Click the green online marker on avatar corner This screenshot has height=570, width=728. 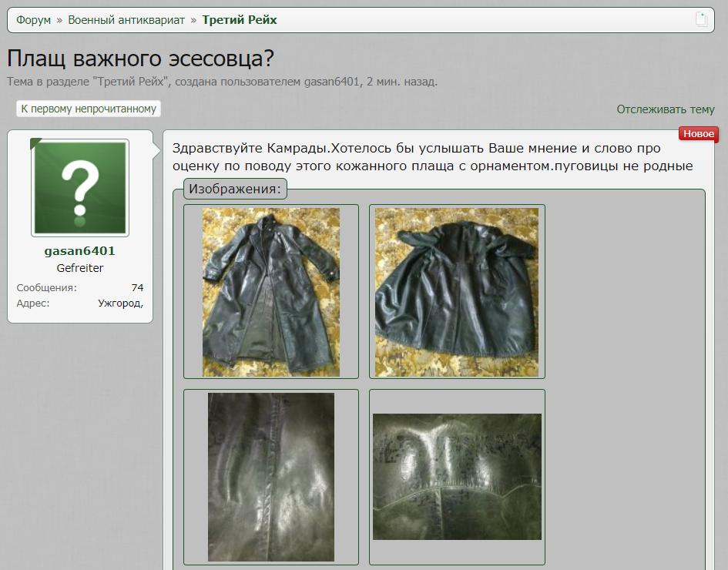35,143
